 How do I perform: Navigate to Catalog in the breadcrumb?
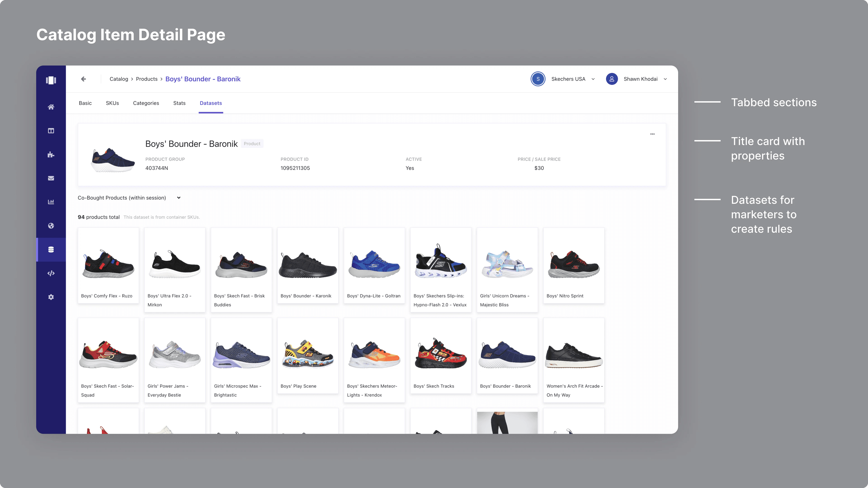(x=119, y=79)
